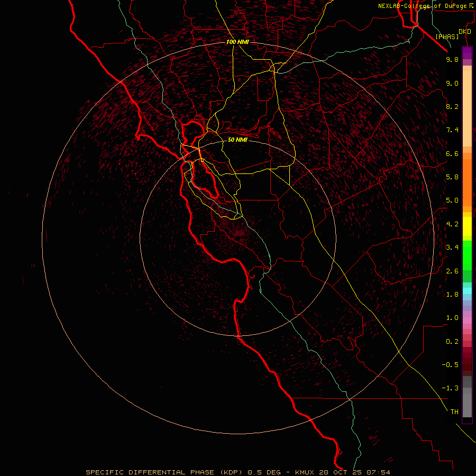Click the 100 NMI range ring label
This screenshot has width=476, height=476.
click(237, 42)
